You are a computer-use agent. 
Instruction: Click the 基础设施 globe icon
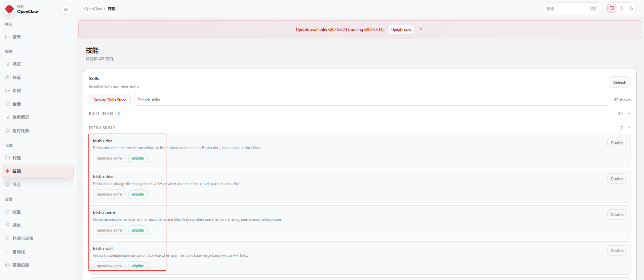[7, 265]
